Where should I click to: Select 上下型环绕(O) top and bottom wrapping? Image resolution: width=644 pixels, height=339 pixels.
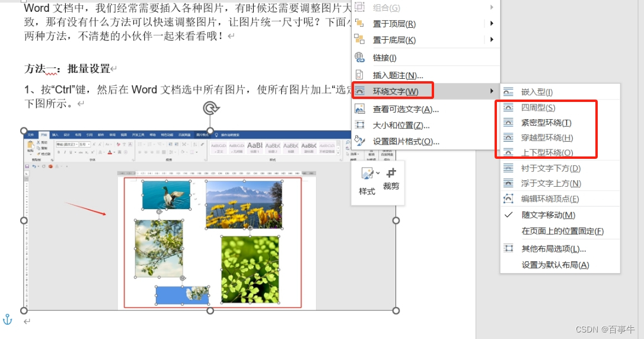pyautogui.click(x=560, y=153)
